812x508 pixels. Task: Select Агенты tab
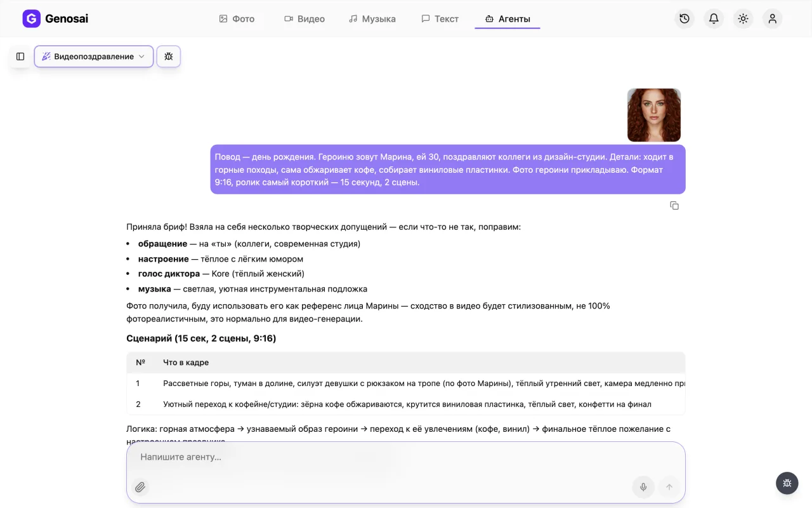(507, 19)
